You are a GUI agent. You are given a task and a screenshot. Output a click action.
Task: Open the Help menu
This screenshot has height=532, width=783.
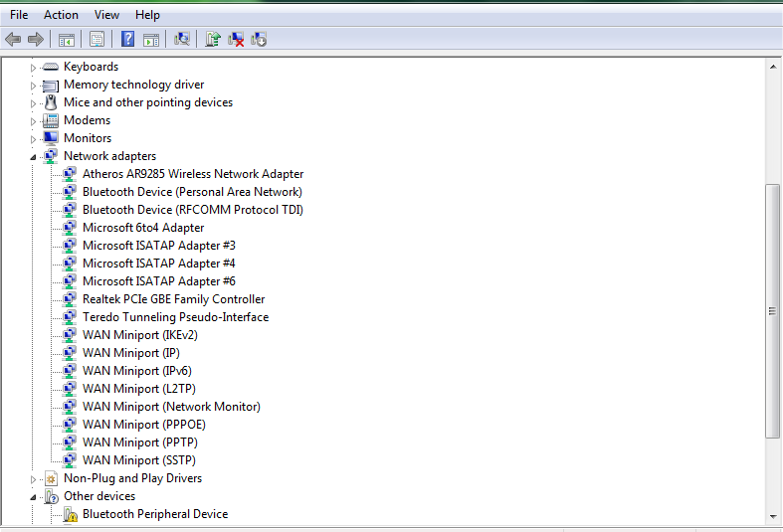click(x=147, y=15)
